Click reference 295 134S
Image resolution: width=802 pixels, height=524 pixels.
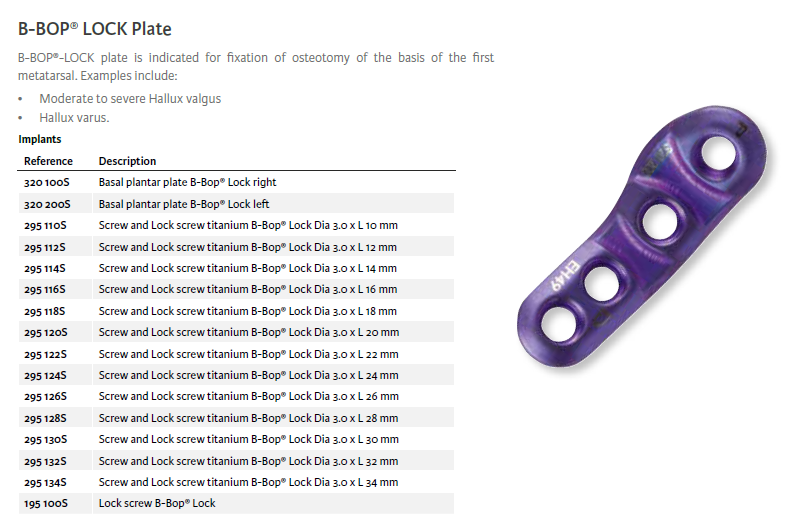click(x=45, y=482)
